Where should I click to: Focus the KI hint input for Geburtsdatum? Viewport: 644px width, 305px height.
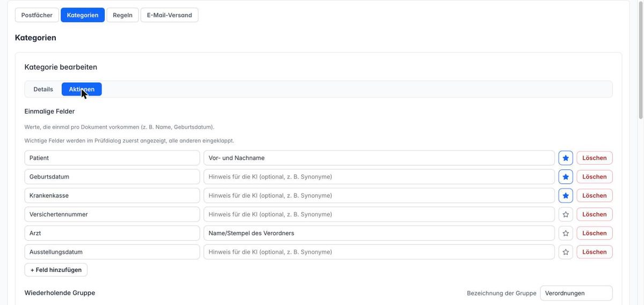[x=379, y=177]
